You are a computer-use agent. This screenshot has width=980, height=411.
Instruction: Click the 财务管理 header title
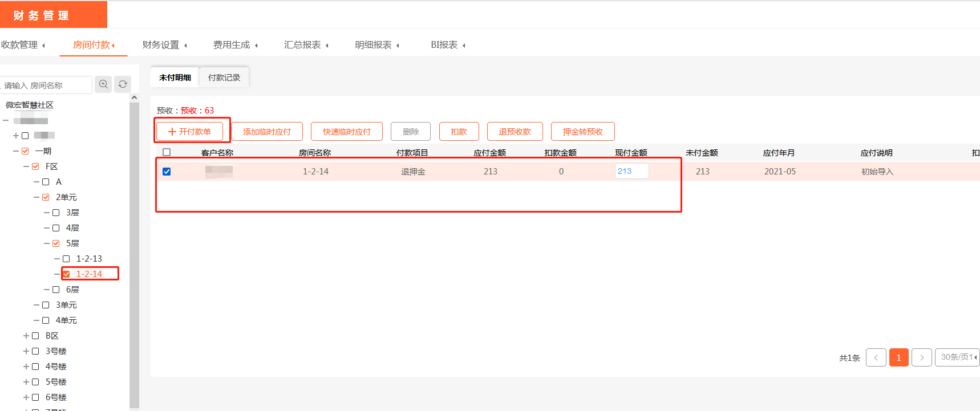[41, 15]
